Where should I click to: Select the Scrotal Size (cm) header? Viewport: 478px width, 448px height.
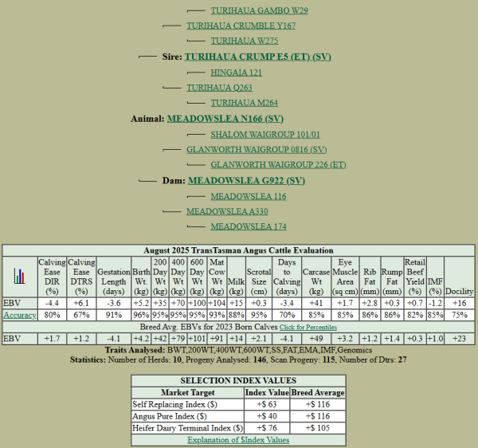[x=259, y=277]
